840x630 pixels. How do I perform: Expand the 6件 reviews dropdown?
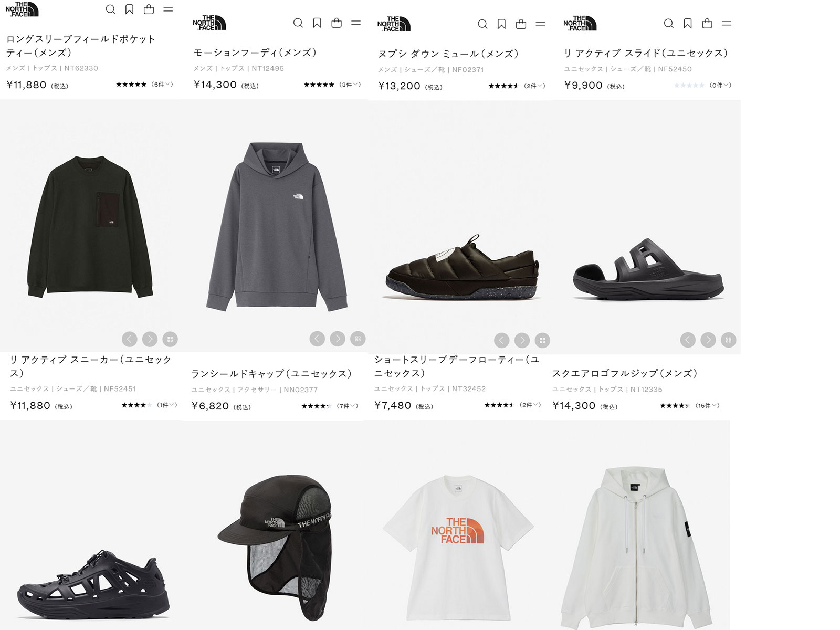(x=162, y=84)
